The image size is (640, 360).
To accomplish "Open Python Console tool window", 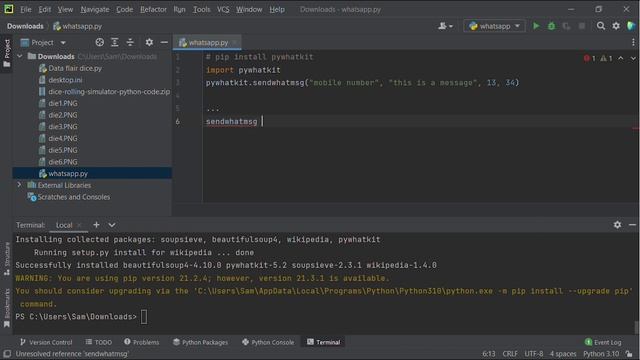I will (268, 342).
